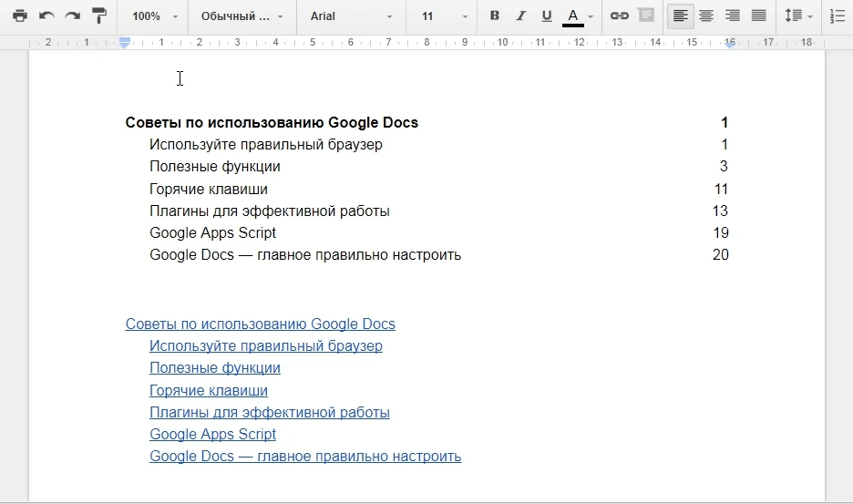Click the Redo arrow icon
853x504 pixels.
tap(72, 16)
